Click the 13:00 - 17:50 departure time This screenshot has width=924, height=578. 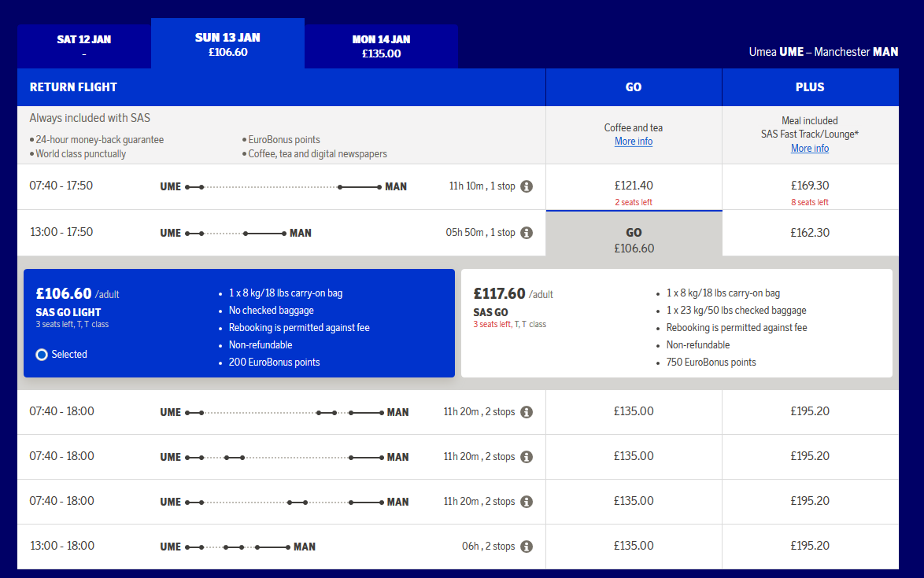[x=61, y=232]
